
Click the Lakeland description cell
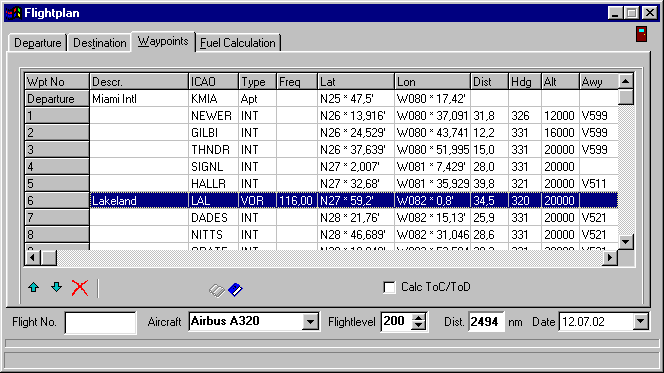[x=139, y=200]
